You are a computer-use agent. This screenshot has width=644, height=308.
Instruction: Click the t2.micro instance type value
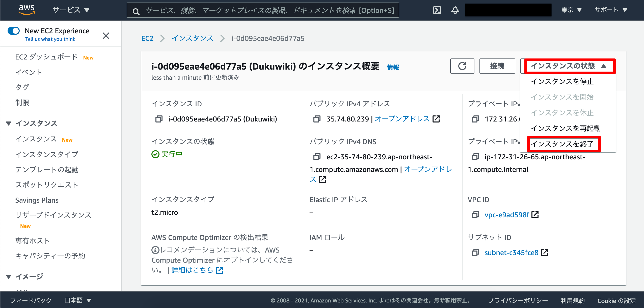click(165, 212)
